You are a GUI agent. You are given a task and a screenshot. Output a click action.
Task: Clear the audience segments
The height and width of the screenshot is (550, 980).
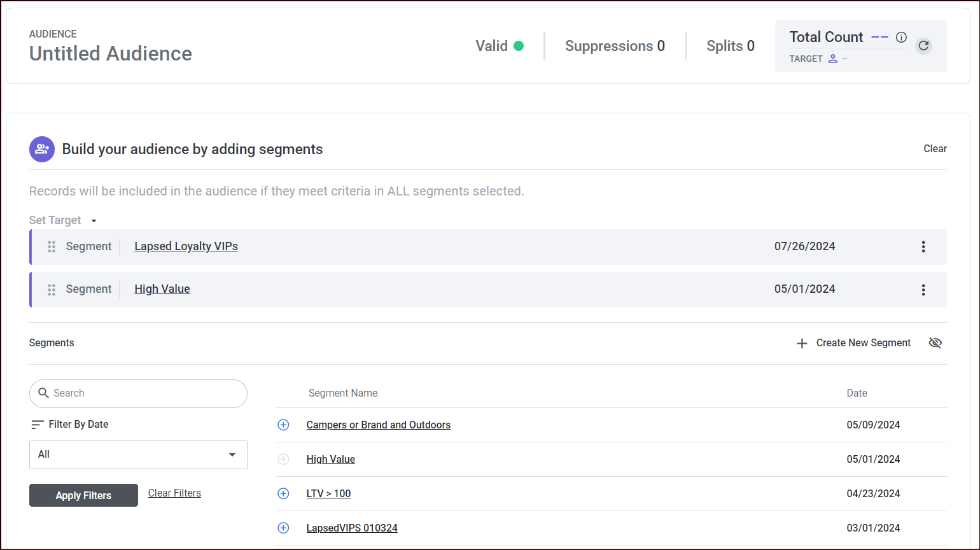pos(935,148)
